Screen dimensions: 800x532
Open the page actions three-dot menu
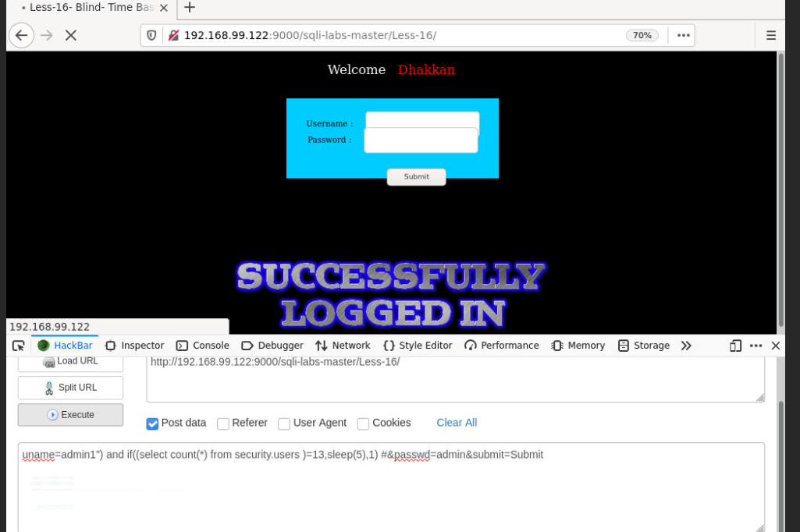pyautogui.click(x=683, y=35)
